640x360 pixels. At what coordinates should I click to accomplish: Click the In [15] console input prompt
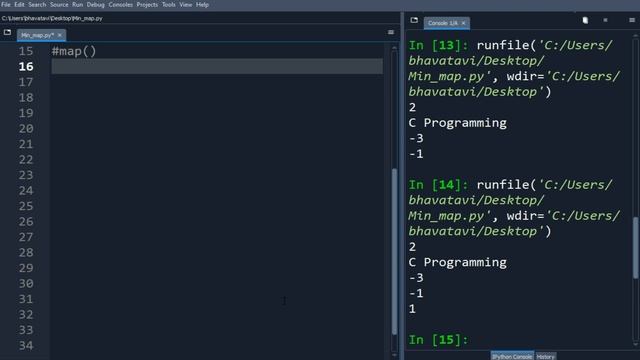coord(438,340)
